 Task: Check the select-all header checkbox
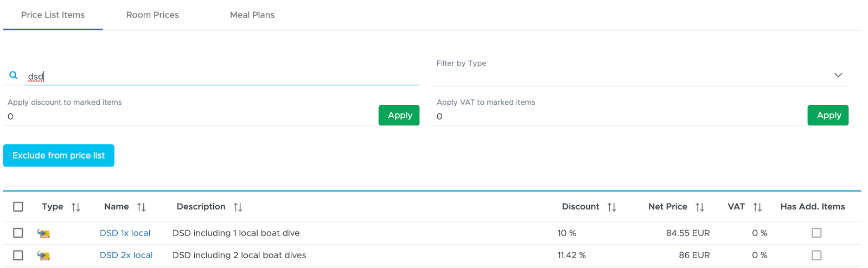[18, 207]
